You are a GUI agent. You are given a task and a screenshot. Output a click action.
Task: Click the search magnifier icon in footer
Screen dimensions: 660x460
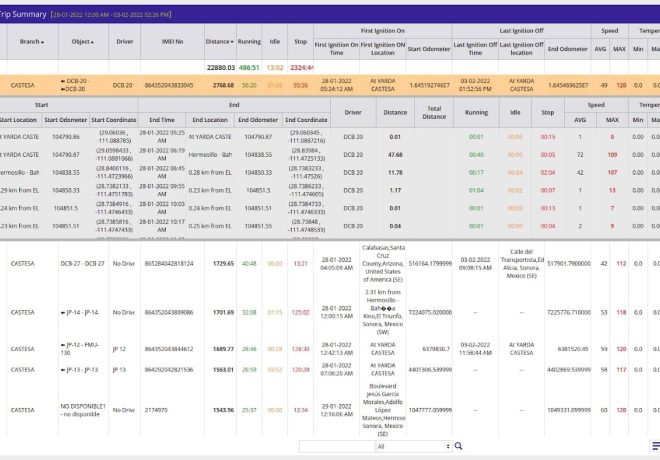coord(459,446)
